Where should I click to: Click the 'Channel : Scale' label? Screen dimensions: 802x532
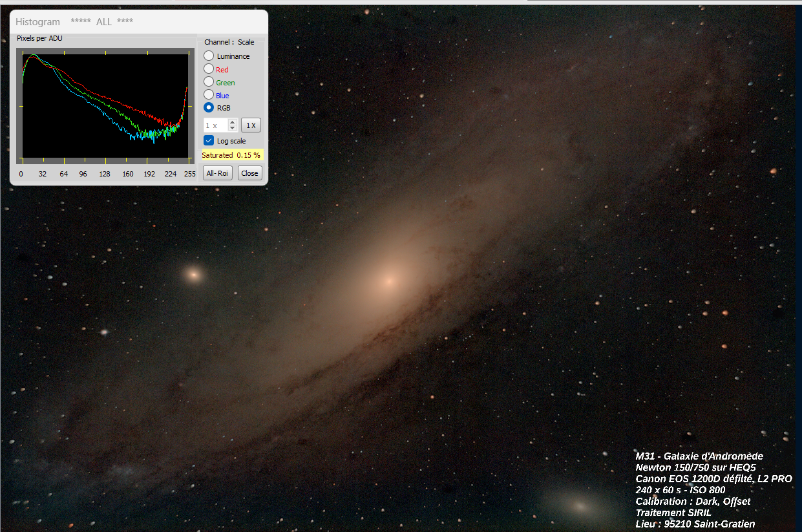point(229,42)
